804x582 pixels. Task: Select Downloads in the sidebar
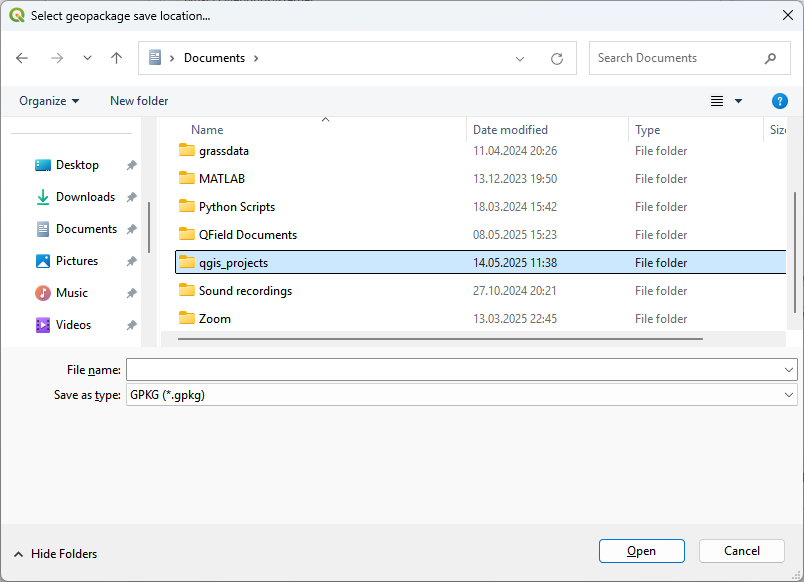pos(85,197)
